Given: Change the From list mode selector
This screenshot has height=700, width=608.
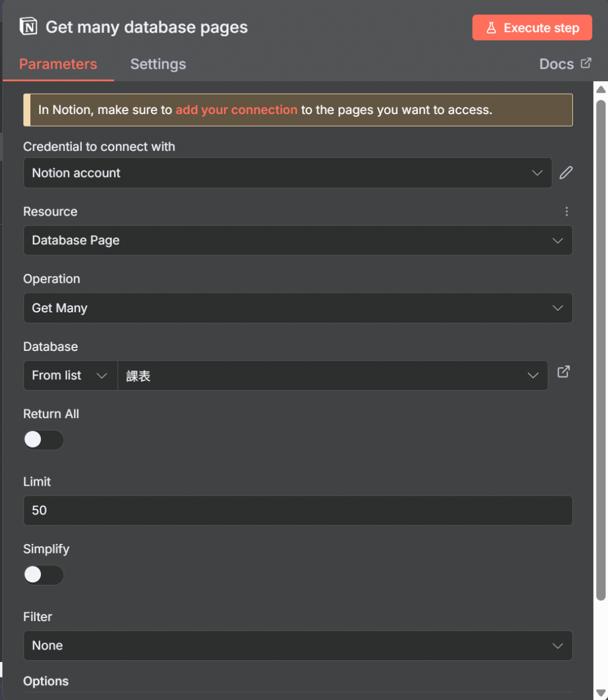Looking at the screenshot, I should 70,375.
